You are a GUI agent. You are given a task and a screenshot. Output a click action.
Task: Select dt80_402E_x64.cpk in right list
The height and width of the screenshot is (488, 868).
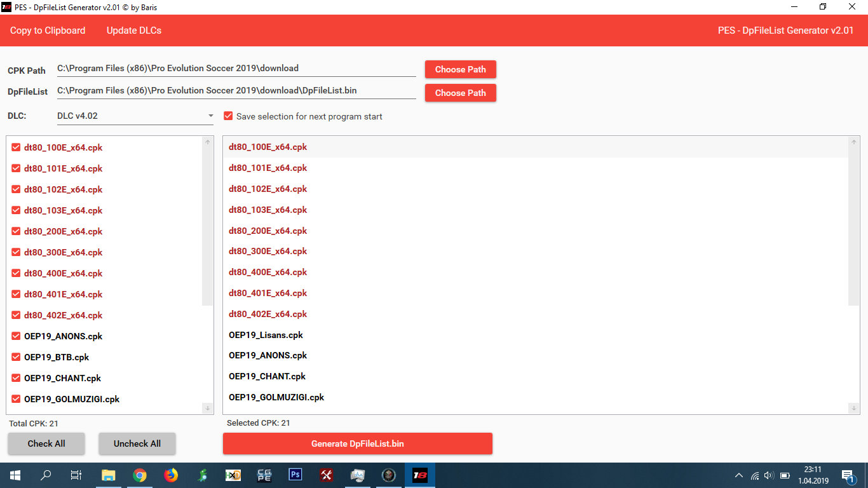point(536,314)
